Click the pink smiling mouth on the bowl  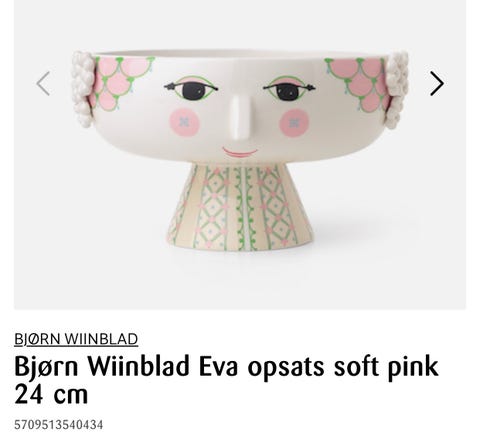[x=240, y=153]
